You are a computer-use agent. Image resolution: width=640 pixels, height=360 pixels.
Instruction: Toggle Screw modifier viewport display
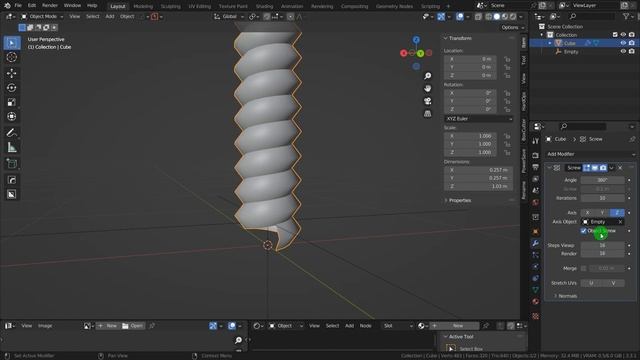(x=595, y=168)
